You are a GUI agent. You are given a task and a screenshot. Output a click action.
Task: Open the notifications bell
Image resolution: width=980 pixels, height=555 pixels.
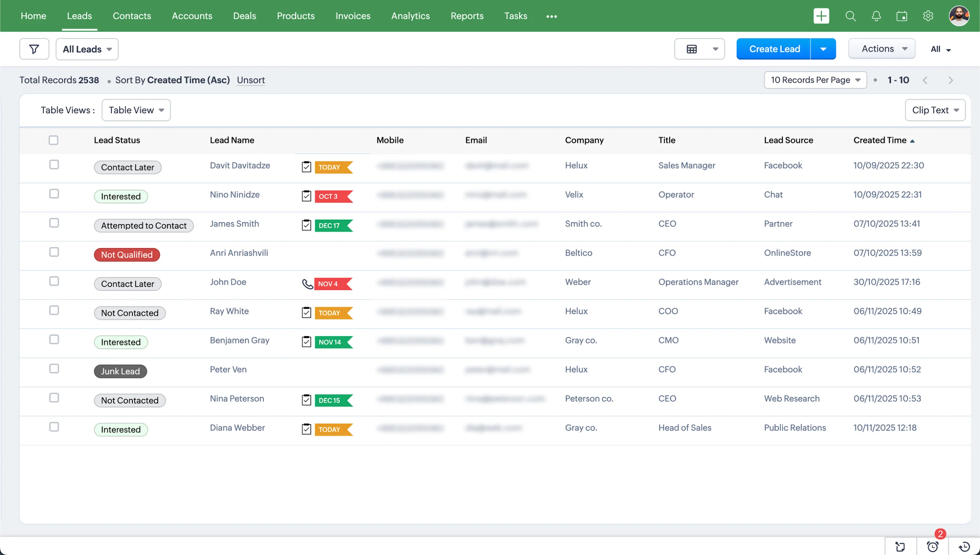[x=876, y=16]
